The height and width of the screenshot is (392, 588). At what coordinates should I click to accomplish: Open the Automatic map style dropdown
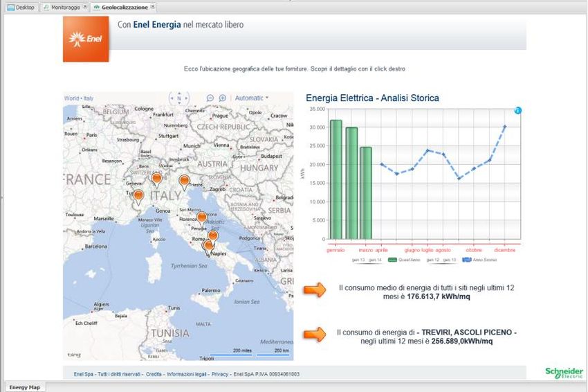[x=252, y=98]
